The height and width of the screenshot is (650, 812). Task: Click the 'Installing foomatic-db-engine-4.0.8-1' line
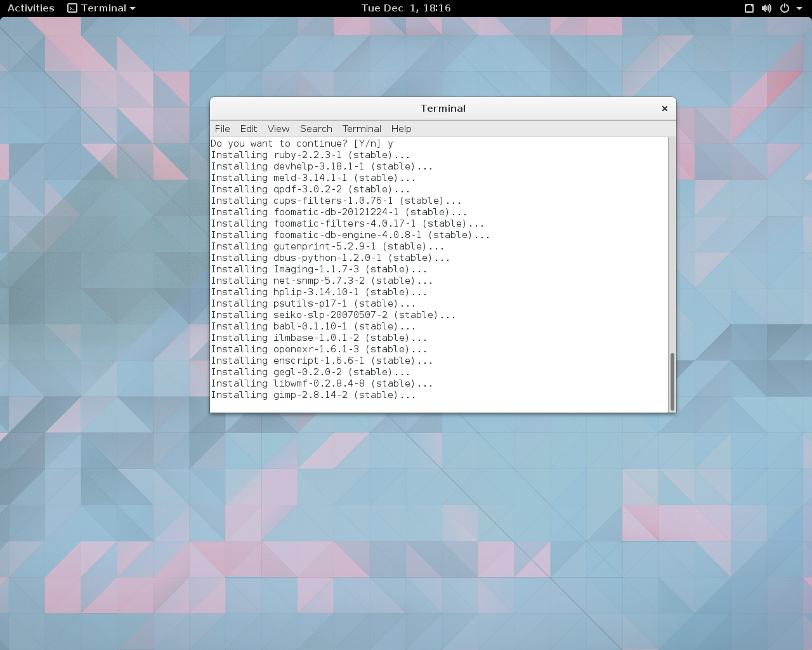point(350,235)
